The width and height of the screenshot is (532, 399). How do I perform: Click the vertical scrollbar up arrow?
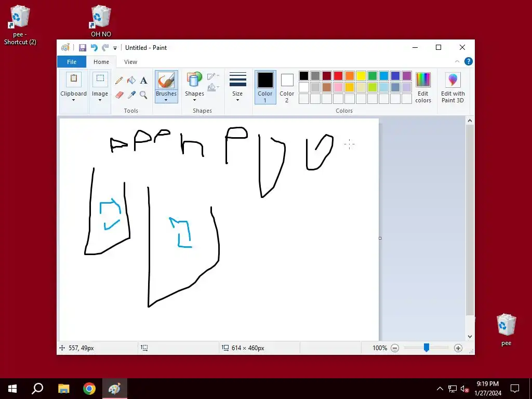[x=470, y=121]
